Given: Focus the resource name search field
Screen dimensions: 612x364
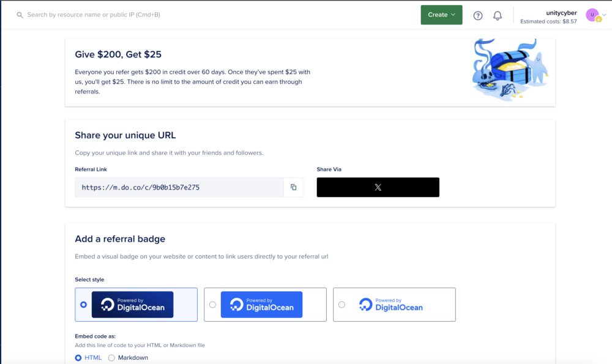Looking at the screenshot, I should (x=122, y=15).
